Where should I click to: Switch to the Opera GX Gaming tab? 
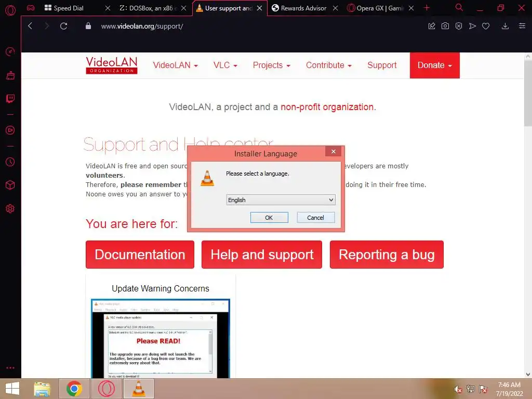[376, 8]
